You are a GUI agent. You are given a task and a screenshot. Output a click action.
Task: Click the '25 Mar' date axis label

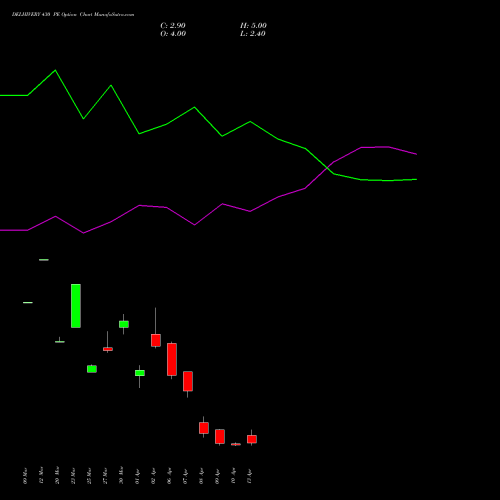click(x=89, y=476)
